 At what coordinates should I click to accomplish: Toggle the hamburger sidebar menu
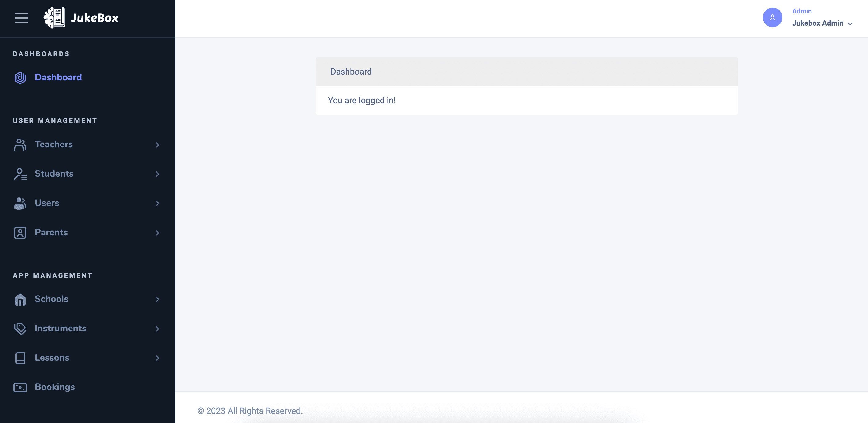[21, 18]
